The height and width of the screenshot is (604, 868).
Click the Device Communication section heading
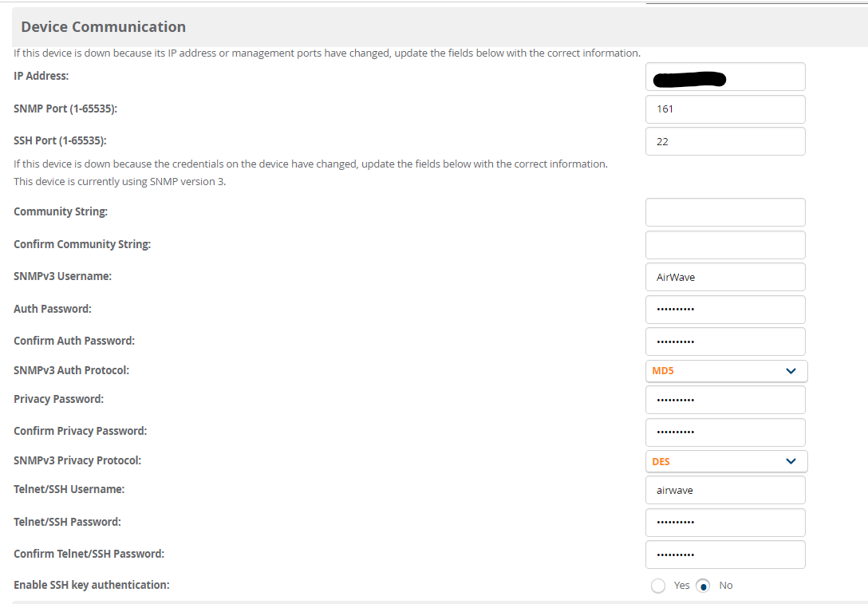coord(103,26)
